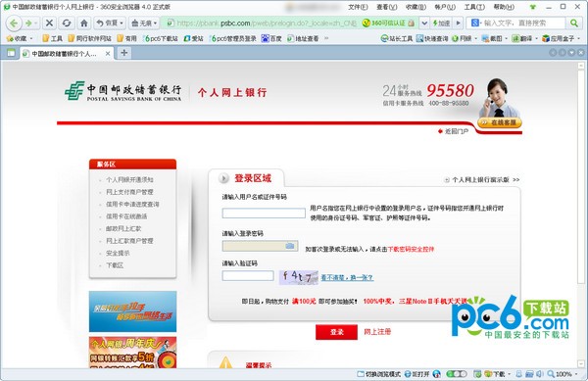The image size is (588, 381).
Task: Open the 翻译 translate extension
Action: [524, 38]
